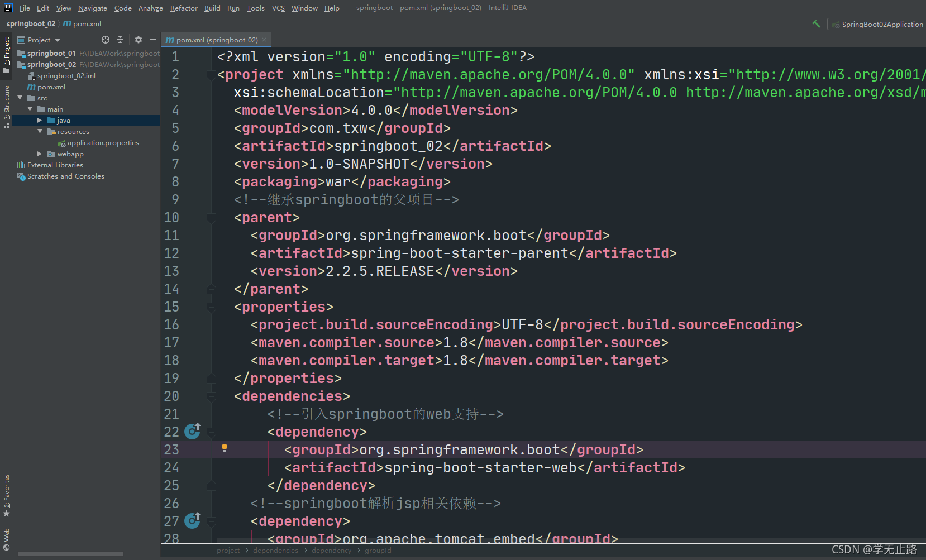Hide the Project panel with minus icon
The width and height of the screenshot is (926, 560).
click(x=153, y=40)
